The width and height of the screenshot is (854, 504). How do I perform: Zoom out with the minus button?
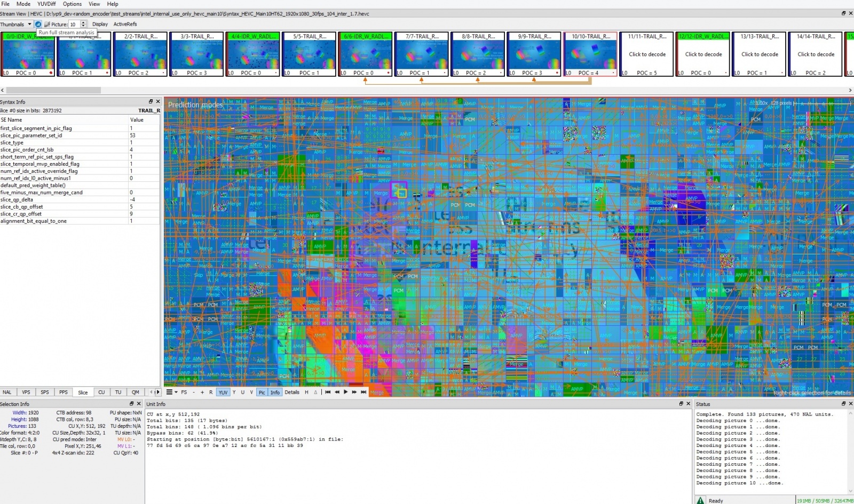(x=193, y=392)
